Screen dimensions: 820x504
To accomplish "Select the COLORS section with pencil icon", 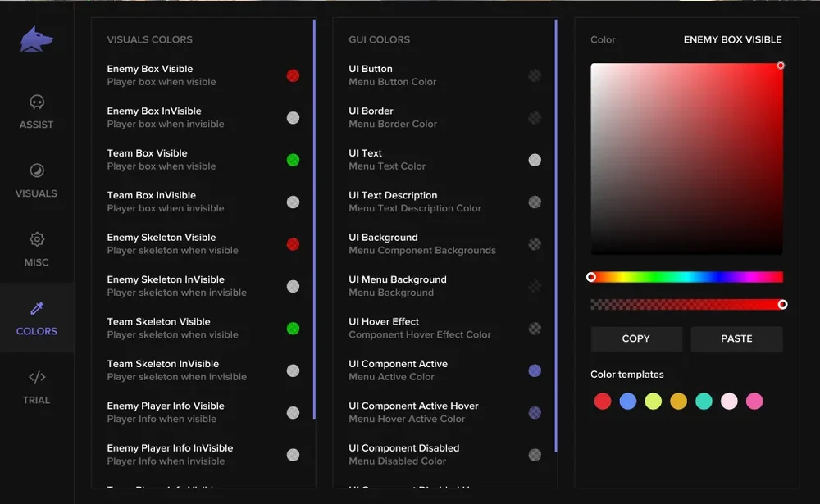I will click(x=36, y=320).
